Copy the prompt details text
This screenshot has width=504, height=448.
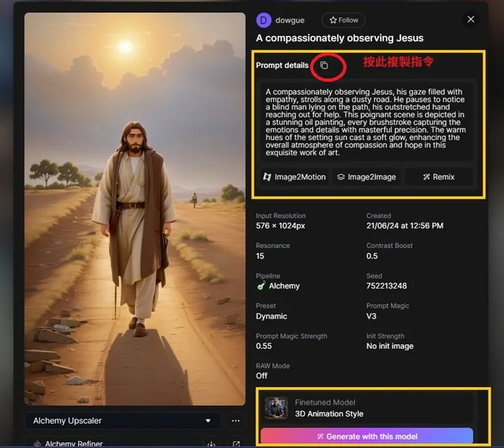(x=324, y=65)
